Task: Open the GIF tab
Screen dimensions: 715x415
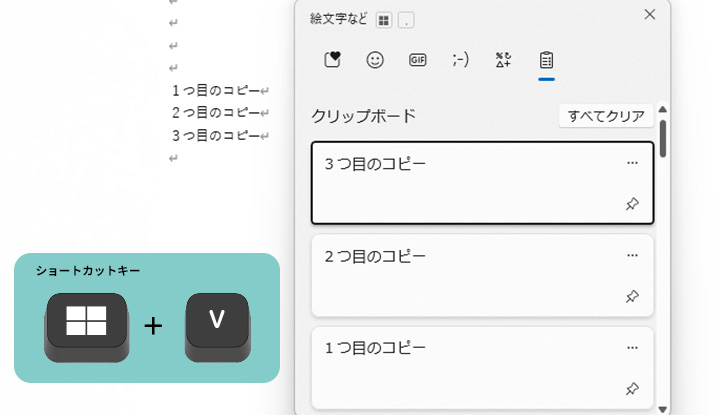Action: pyautogui.click(x=417, y=60)
